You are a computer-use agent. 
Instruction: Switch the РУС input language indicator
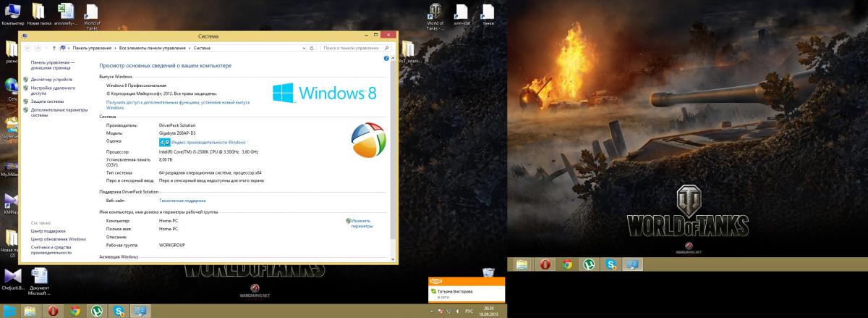pyautogui.click(x=468, y=311)
